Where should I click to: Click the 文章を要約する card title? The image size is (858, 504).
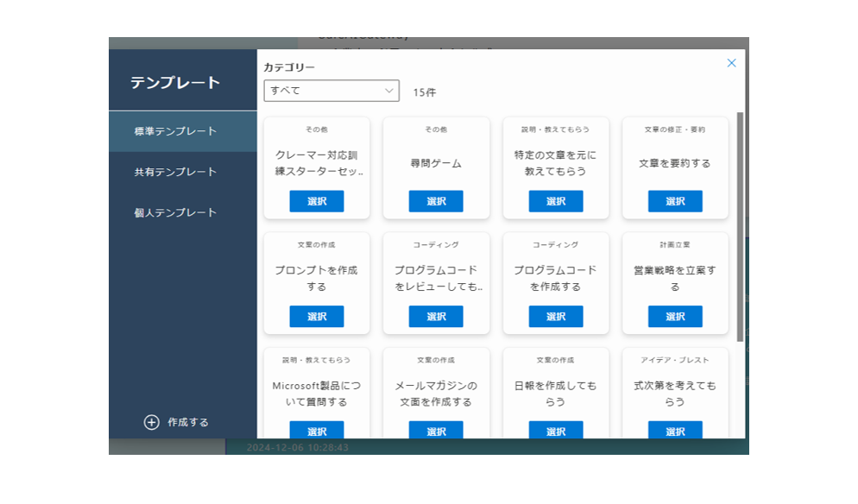point(674,163)
